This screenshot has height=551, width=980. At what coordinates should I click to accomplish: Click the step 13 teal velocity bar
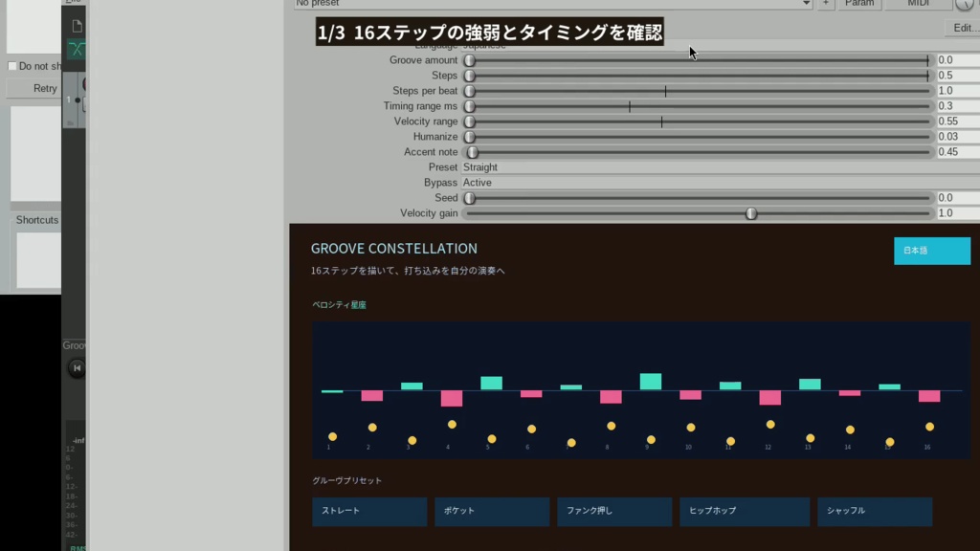[x=810, y=385]
